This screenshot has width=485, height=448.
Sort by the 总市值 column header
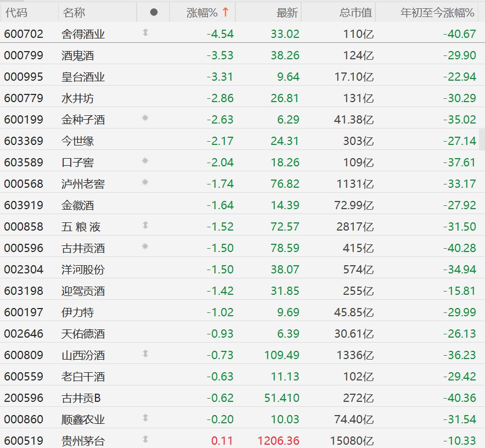pos(356,13)
